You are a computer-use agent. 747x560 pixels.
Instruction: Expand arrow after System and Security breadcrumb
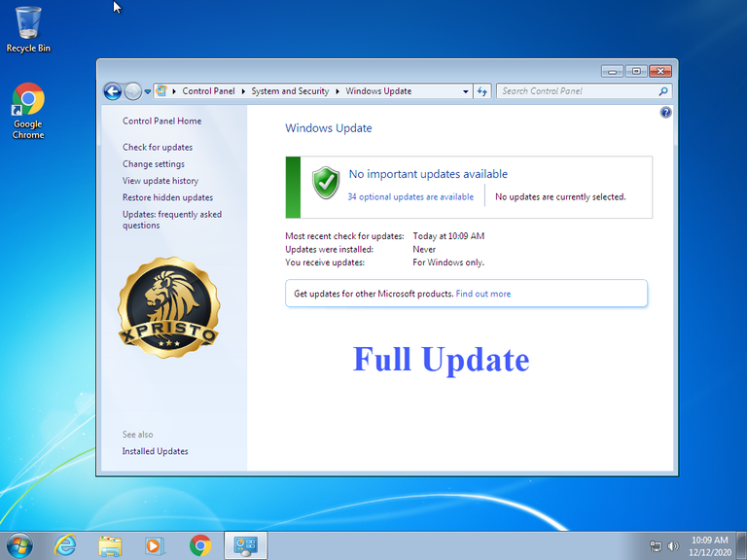coord(338,91)
